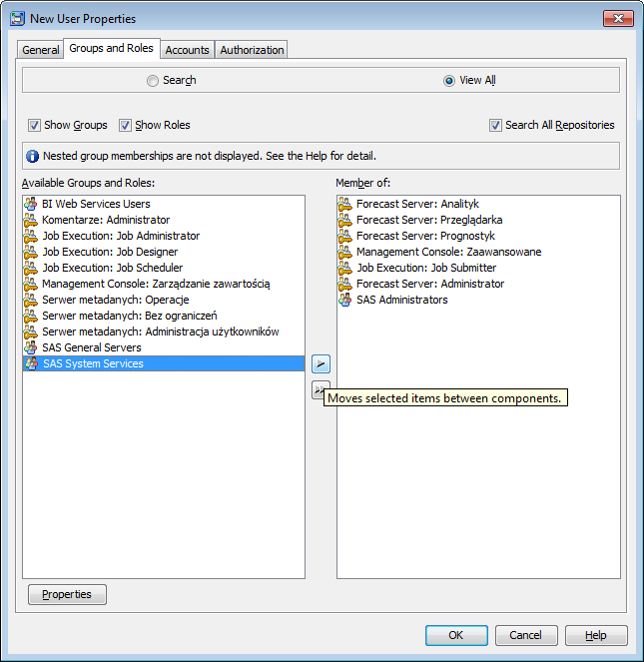Click the Job Administrator role icon
The image size is (644, 662).
(x=30, y=236)
